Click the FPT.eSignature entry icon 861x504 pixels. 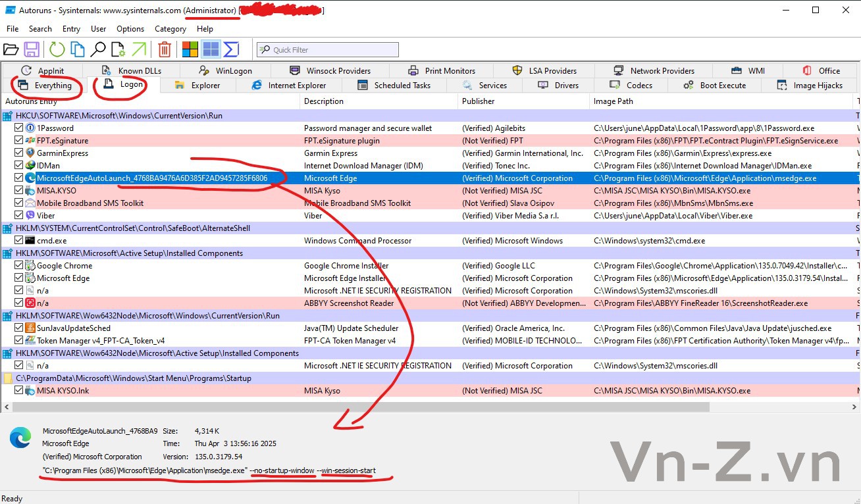pyautogui.click(x=30, y=141)
